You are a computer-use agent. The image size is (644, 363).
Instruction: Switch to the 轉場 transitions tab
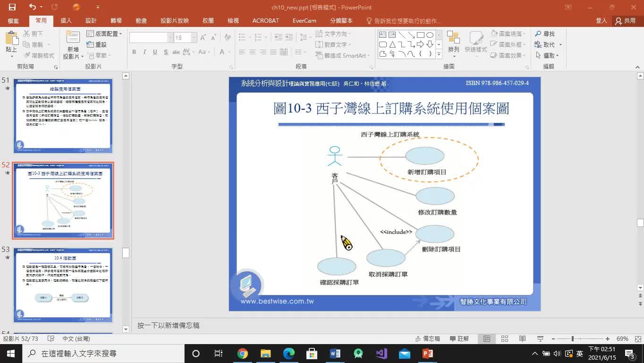[116, 21]
